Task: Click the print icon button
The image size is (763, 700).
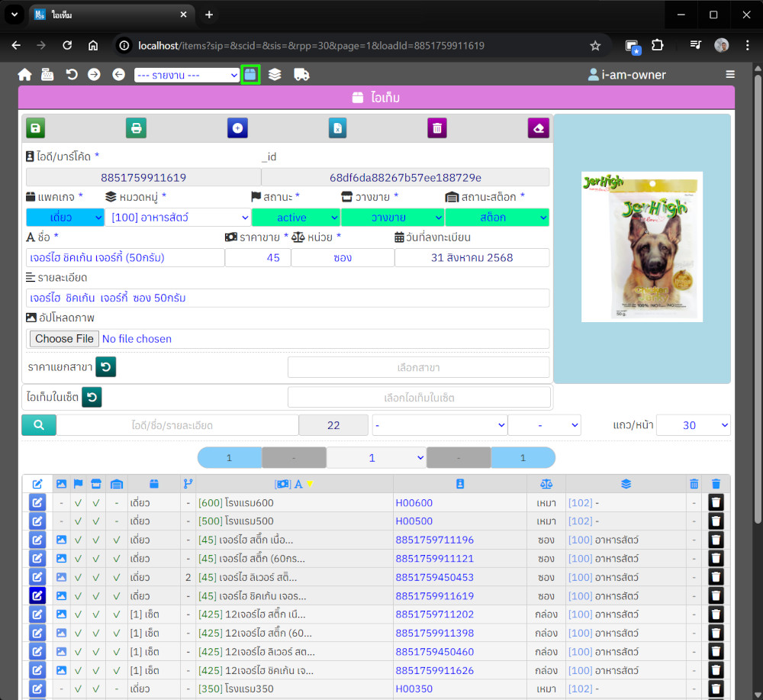Action: click(x=136, y=128)
